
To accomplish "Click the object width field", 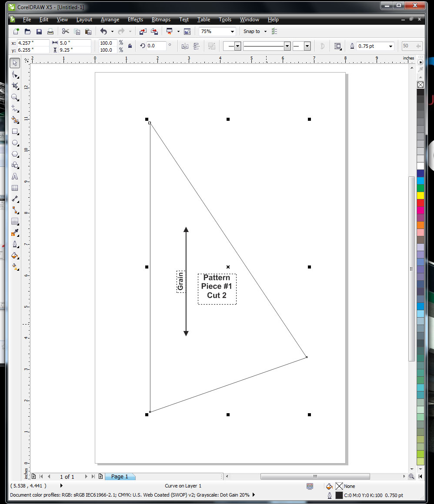I will pos(75,43).
